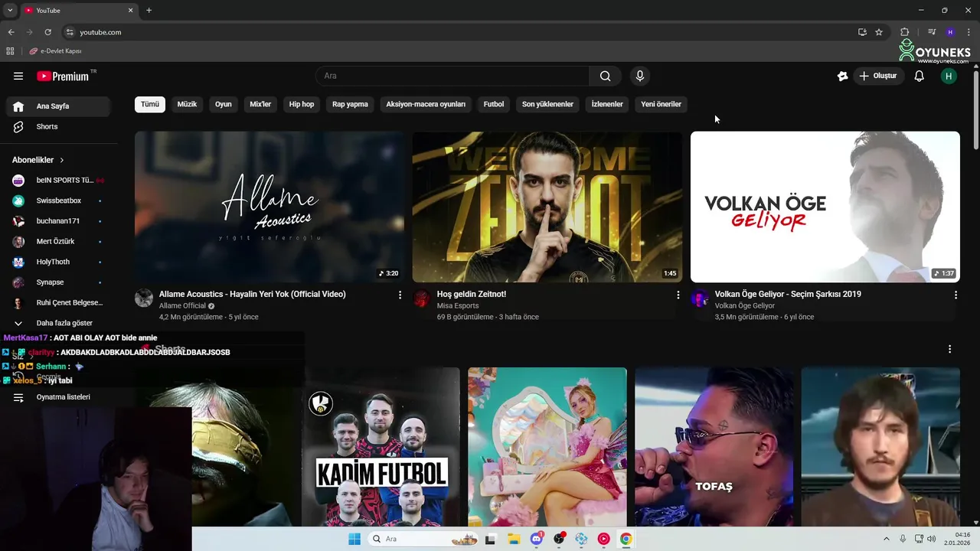
Task: Start voice search with microphone icon
Action: coord(640,76)
